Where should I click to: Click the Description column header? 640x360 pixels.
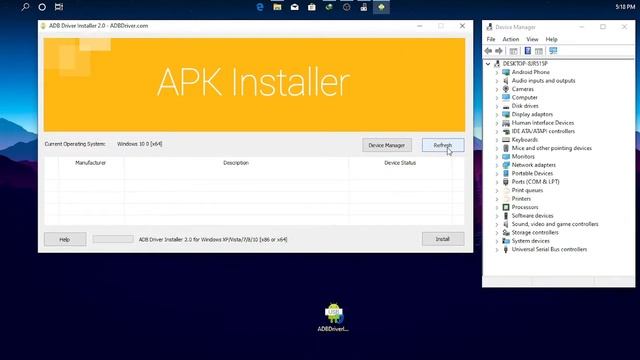[236, 163]
